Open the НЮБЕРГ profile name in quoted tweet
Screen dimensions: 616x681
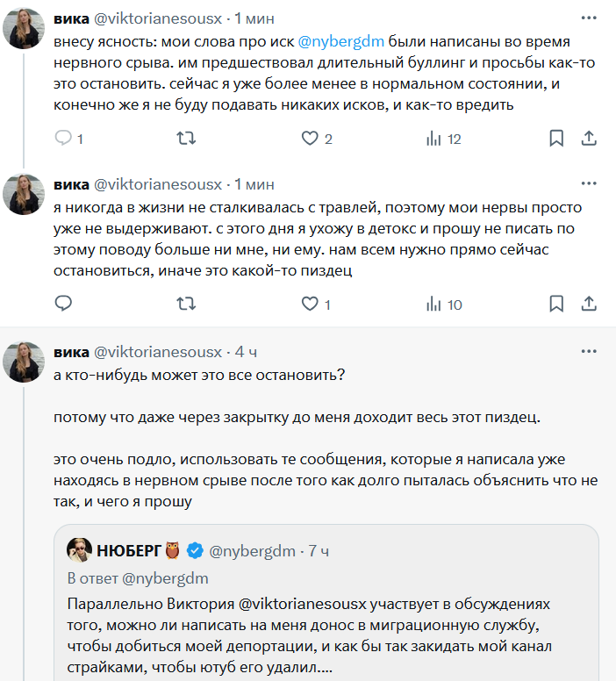click(x=129, y=551)
